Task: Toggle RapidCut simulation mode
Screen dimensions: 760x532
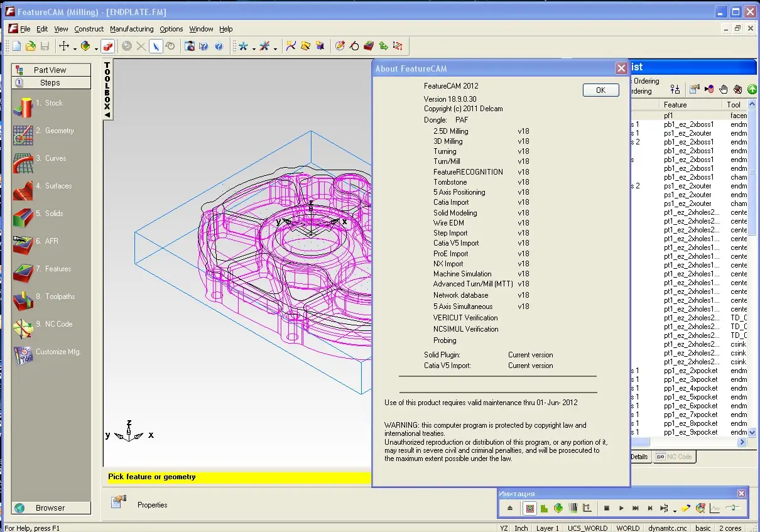Action: [573, 508]
